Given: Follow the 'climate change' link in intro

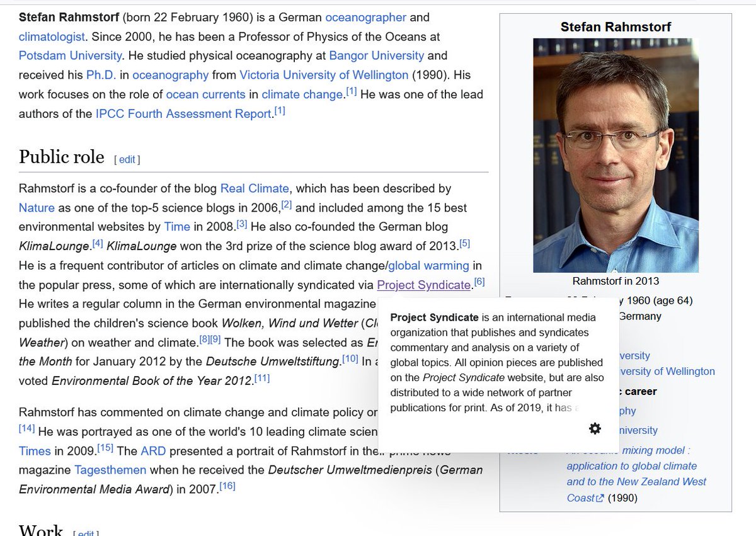Looking at the screenshot, I should pos(302,94).
